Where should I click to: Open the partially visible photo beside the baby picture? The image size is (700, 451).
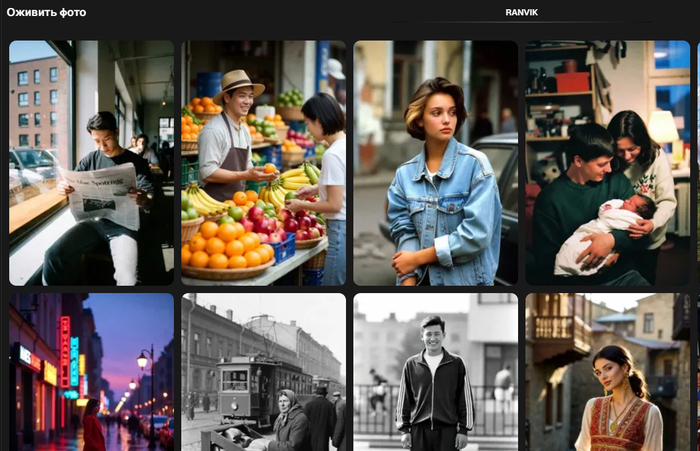[698, 163]
